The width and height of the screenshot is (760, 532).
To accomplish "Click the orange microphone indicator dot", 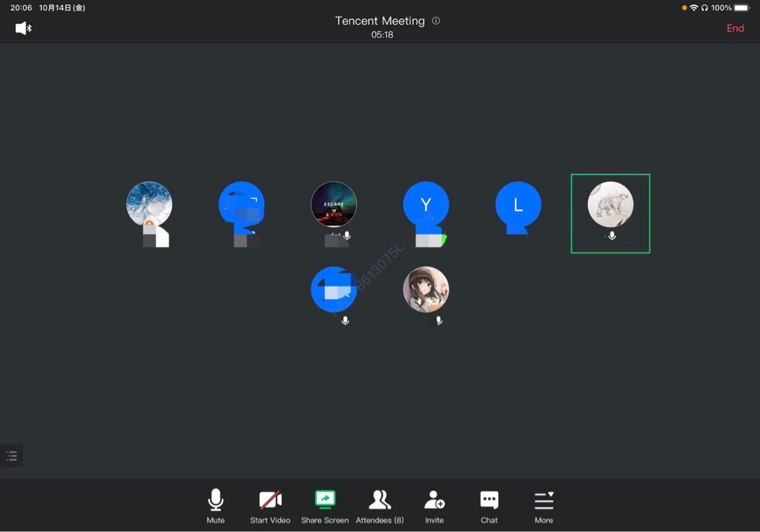I will (x=684, y=8).
